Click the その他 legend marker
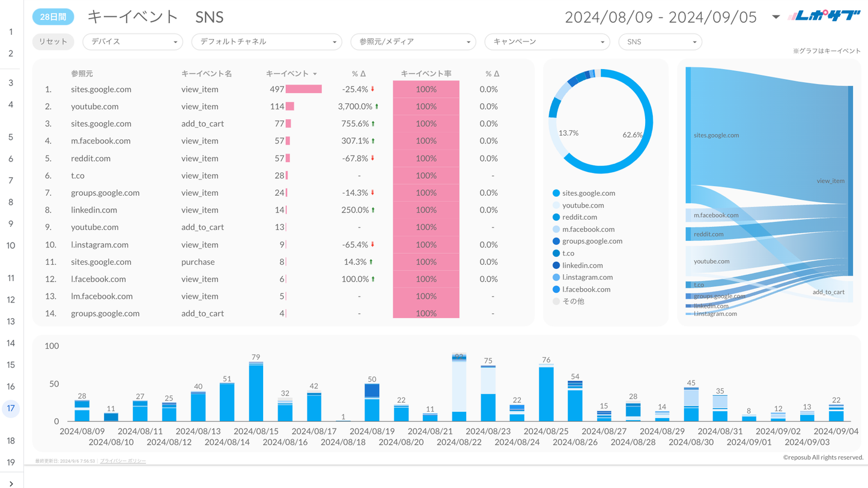This screenshot has width=868, height=488. 556,301
